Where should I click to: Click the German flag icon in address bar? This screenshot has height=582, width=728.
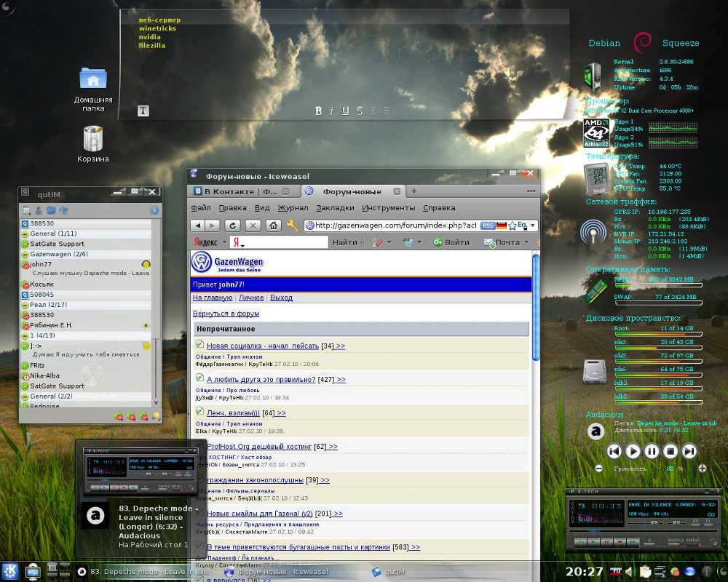[x=502, y=226]
